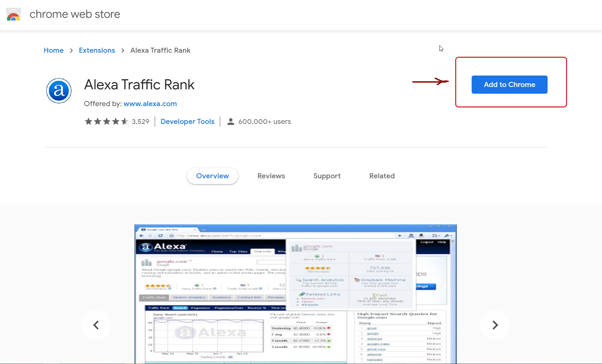Screen dimensions: 602x364
Task: Open the Support tab
Action: (x=327, y=176)
